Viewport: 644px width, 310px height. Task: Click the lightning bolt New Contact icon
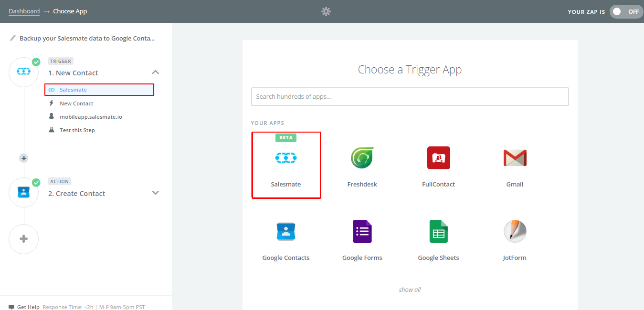pos(52,103)
